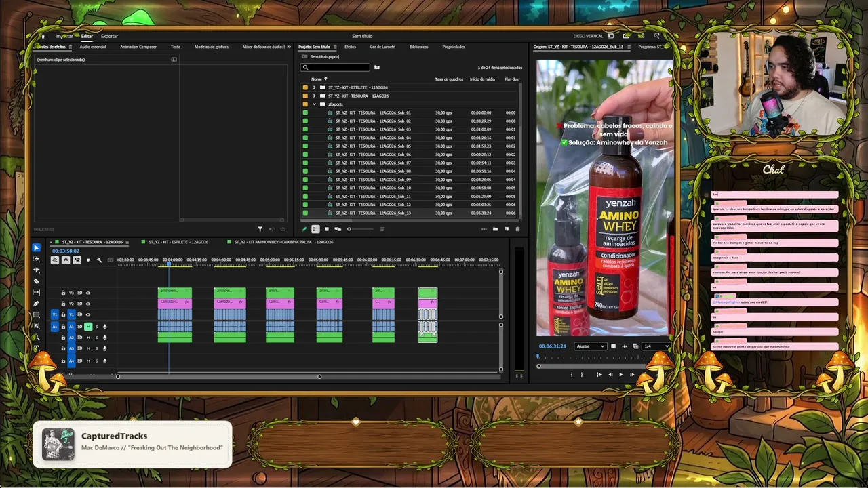Image resolution: width=868 pixels, height=488 pixels.
Task: Collapse the zExports bin
Action: (314, 104)
